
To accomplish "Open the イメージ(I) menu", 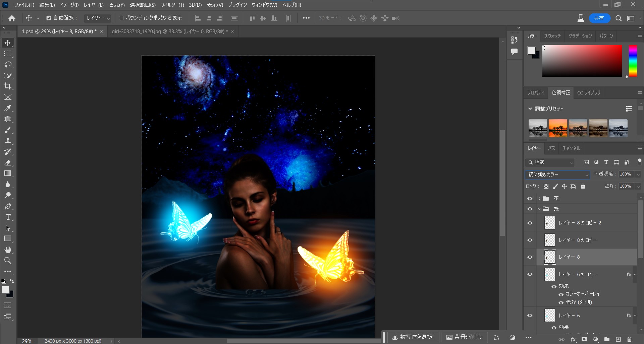I will (69, 5).
